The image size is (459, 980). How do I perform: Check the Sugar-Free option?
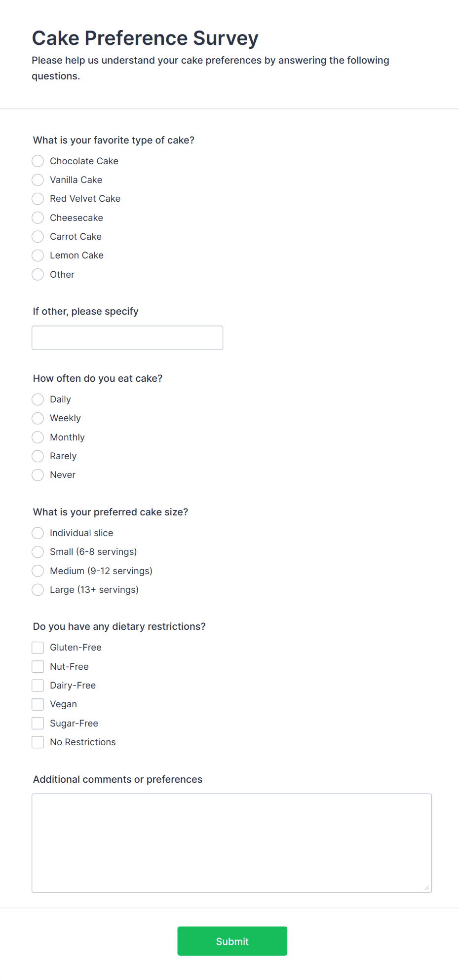coord(38,724)
